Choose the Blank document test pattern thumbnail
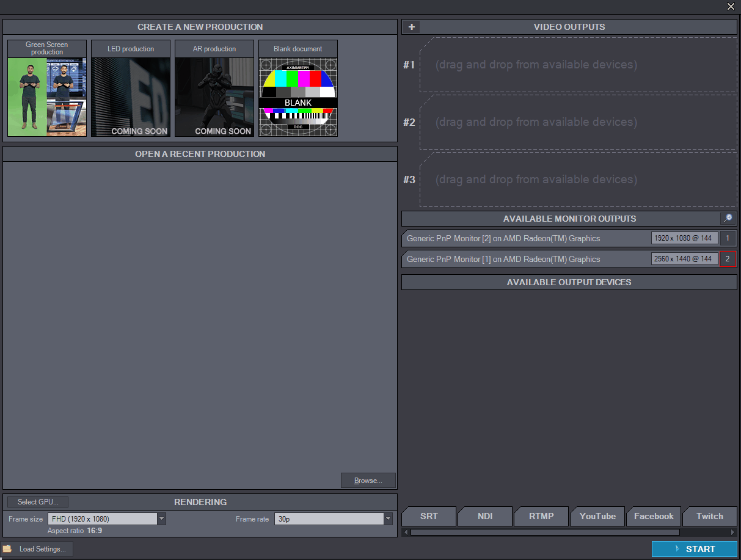The width and height of the screenshot is (741, 560). point(298,96)
